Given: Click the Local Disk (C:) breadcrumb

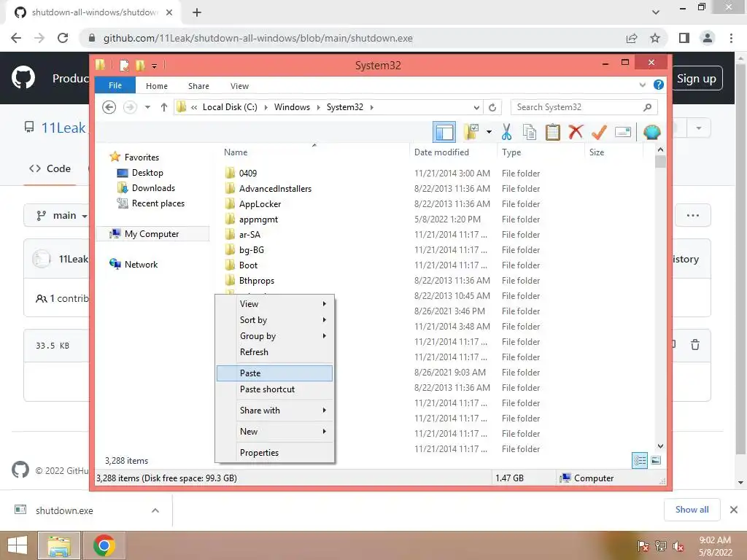Looking at the screenshot, I should 230,107.
